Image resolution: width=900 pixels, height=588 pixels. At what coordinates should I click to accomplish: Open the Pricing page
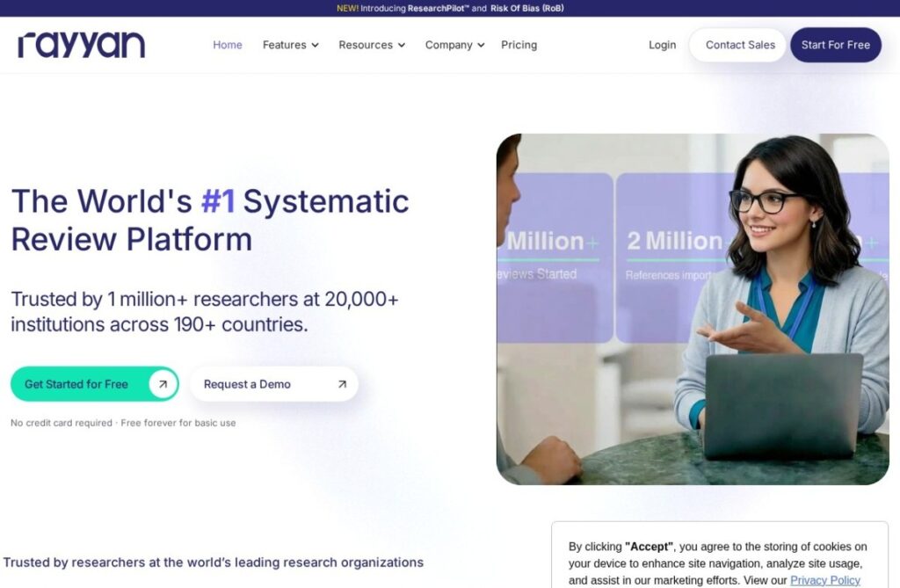[x=519, y=45]
